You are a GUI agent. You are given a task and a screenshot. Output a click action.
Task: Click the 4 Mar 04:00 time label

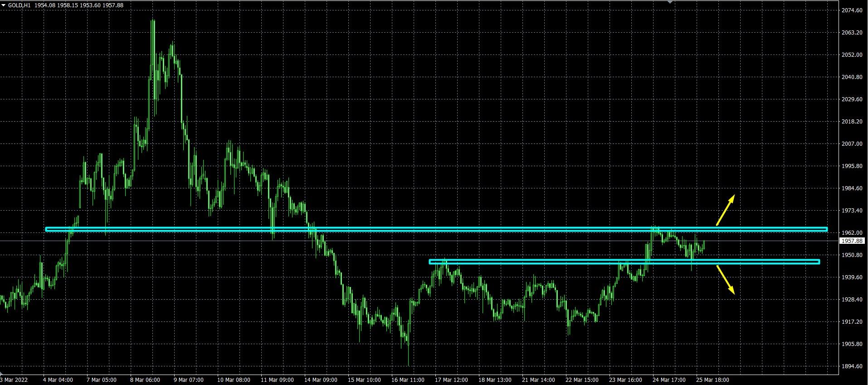(58, 380)
